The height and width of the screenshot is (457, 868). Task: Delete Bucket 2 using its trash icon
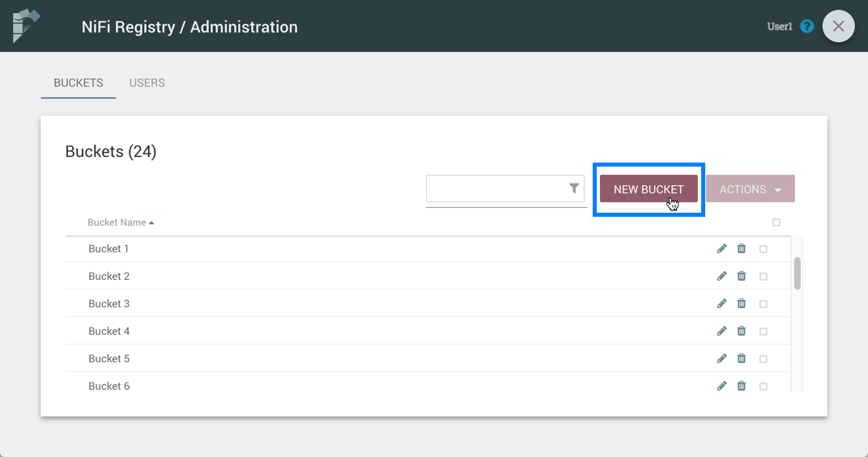(x=741, y=277)
